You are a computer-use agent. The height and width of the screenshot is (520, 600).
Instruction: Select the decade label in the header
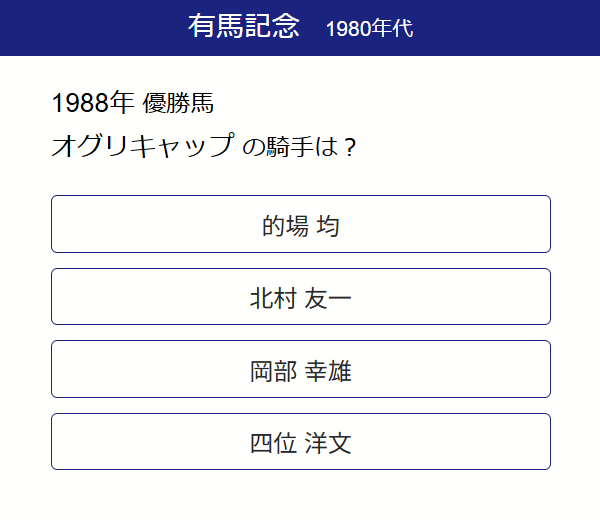[369, 29]
